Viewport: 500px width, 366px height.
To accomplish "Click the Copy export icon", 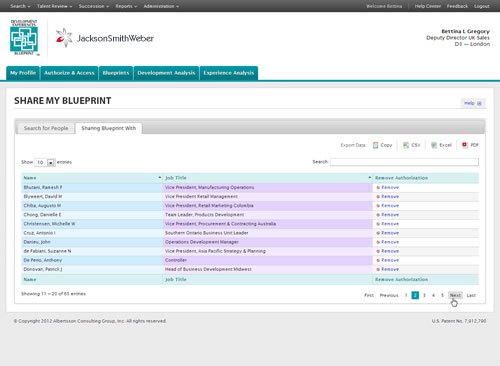I will [x=375, y=145].
